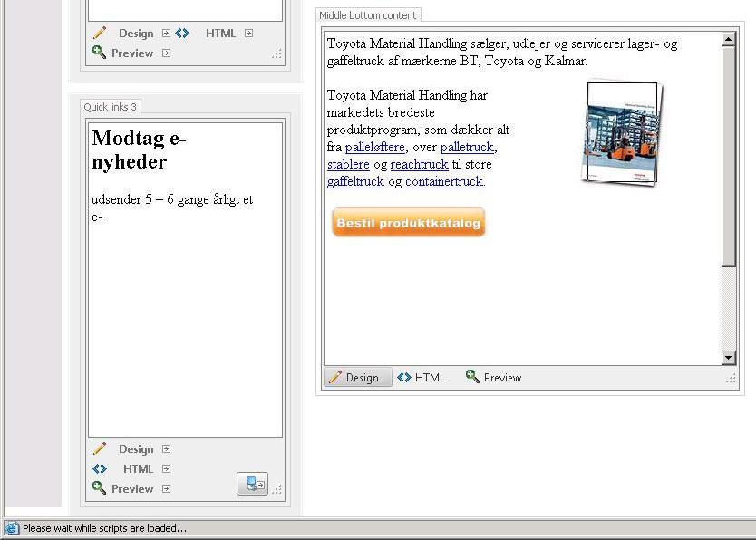Select the Design tab of Middle bottom content

pyautogui.click(x=357, y=378)
